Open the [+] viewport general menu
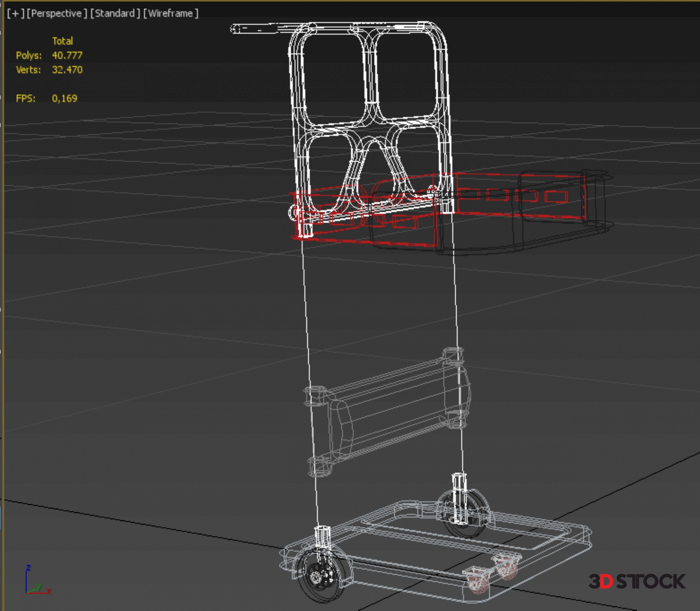This screenshot has height=611, width=700. [16, 13]
